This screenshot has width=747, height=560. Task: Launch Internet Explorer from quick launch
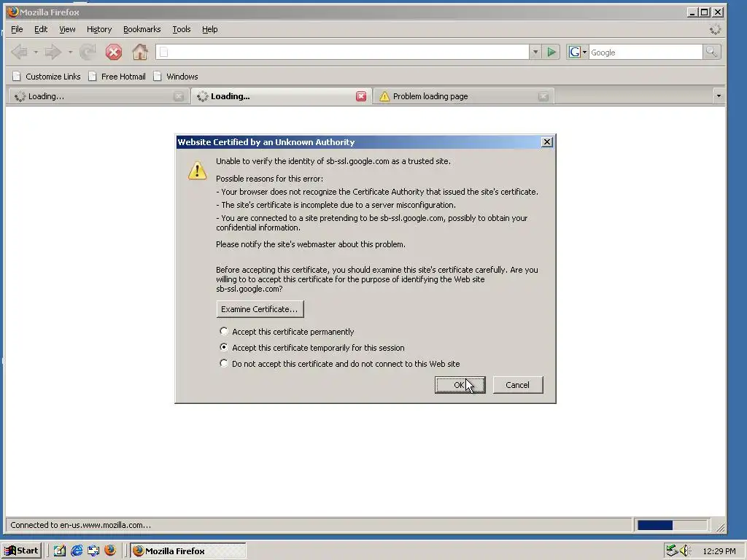pos(76,551)
